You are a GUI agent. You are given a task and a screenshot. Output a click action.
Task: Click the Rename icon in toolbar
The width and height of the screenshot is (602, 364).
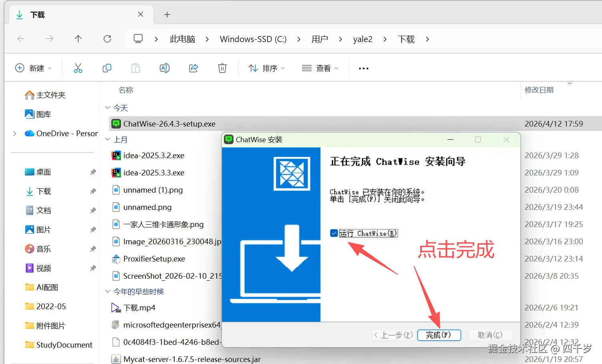click(165, 68)
